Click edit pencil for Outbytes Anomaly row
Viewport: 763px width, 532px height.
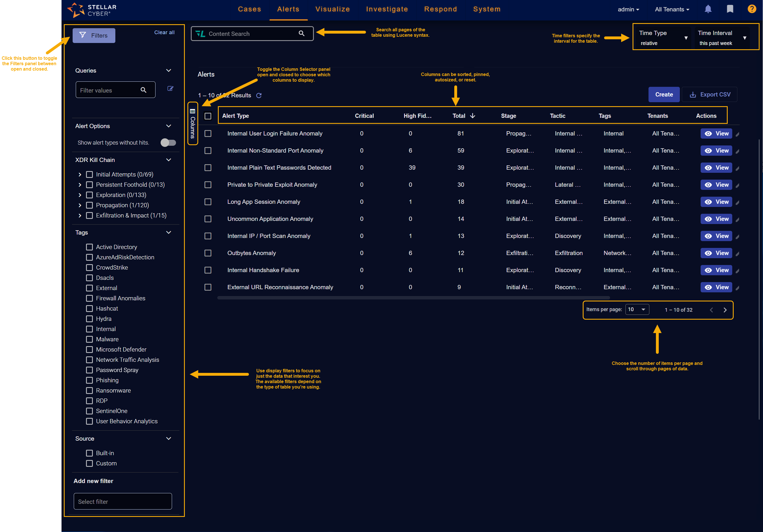click(737, 254)
